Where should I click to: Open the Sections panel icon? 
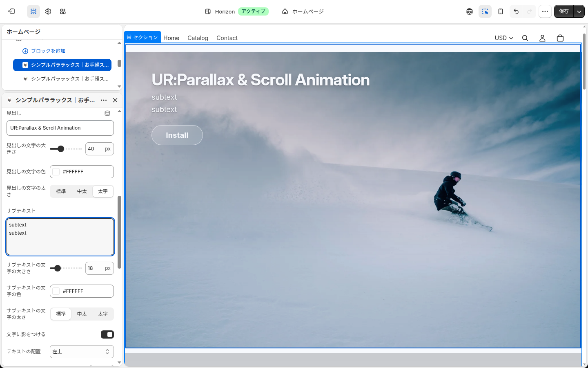(x=33, y=11)
